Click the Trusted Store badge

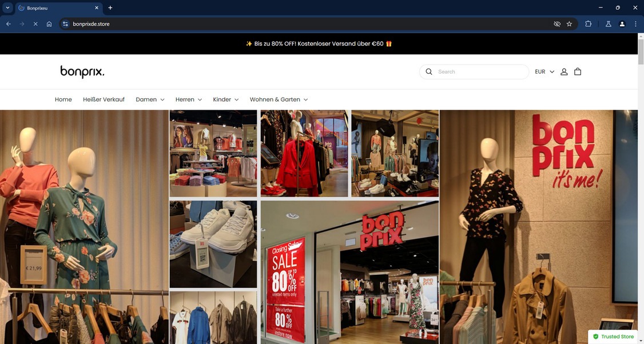pyautogui.click(x=613, y=337)
